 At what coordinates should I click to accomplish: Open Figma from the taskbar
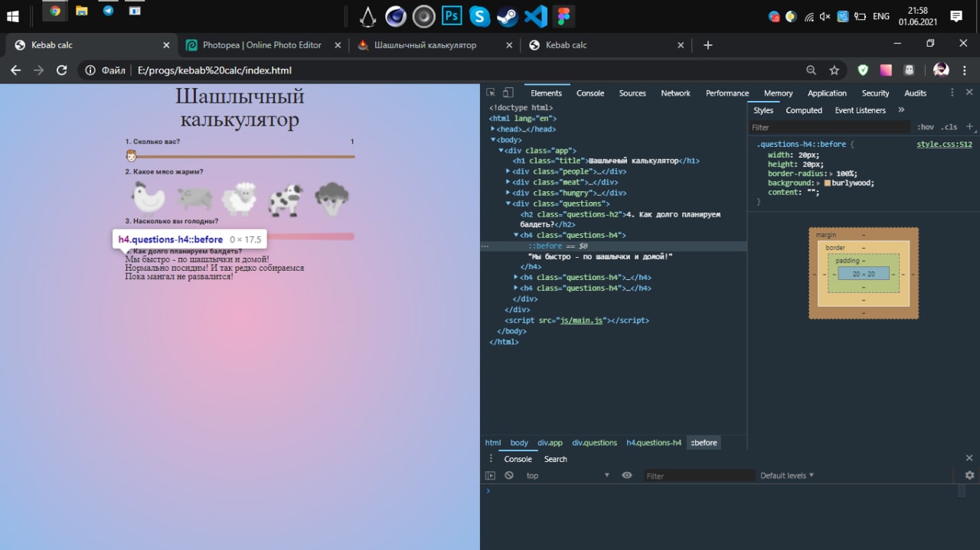point(563,15)
